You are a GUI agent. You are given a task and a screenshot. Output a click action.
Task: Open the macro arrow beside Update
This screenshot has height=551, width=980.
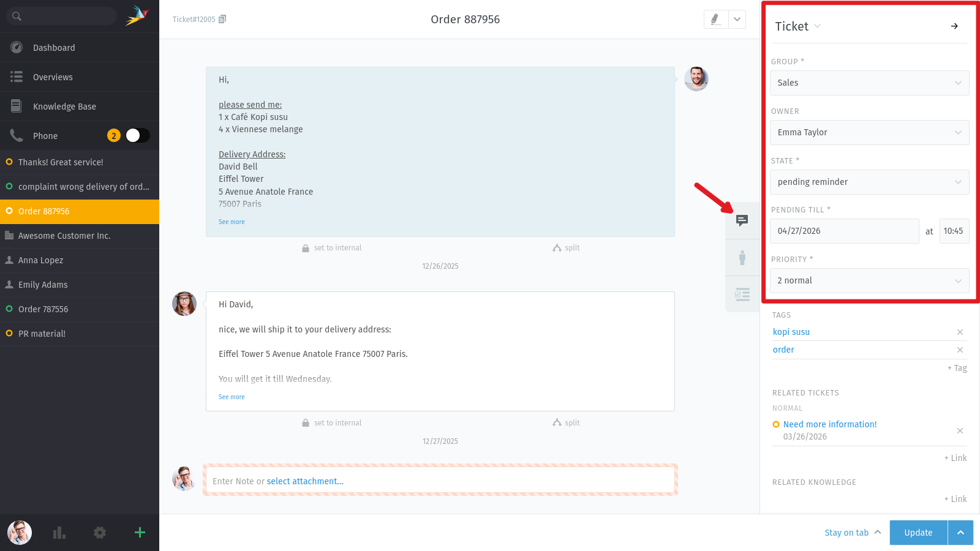[960, 533]
